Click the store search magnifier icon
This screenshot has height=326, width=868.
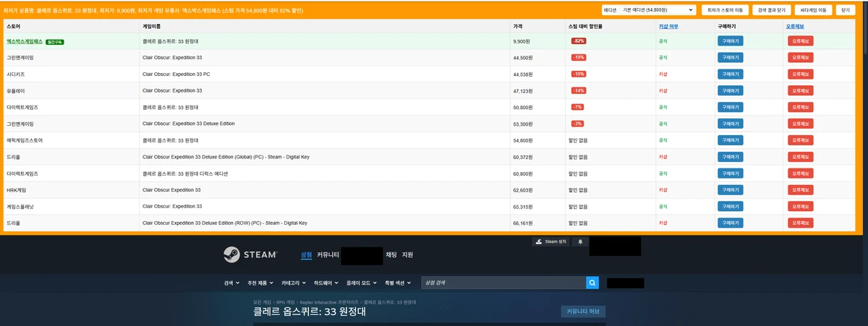coord(592,283)
